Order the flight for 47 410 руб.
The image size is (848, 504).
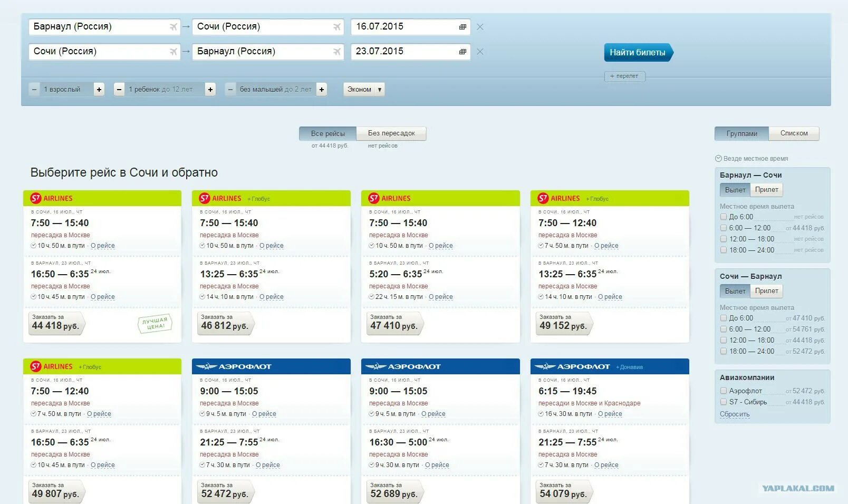[394, 323]
